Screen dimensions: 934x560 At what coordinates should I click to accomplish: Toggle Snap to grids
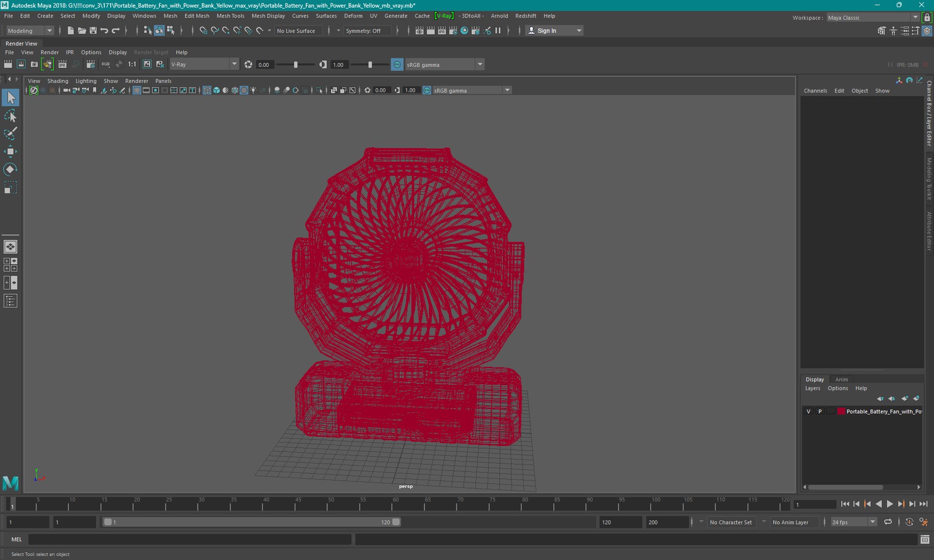click(x=203, y=31)
